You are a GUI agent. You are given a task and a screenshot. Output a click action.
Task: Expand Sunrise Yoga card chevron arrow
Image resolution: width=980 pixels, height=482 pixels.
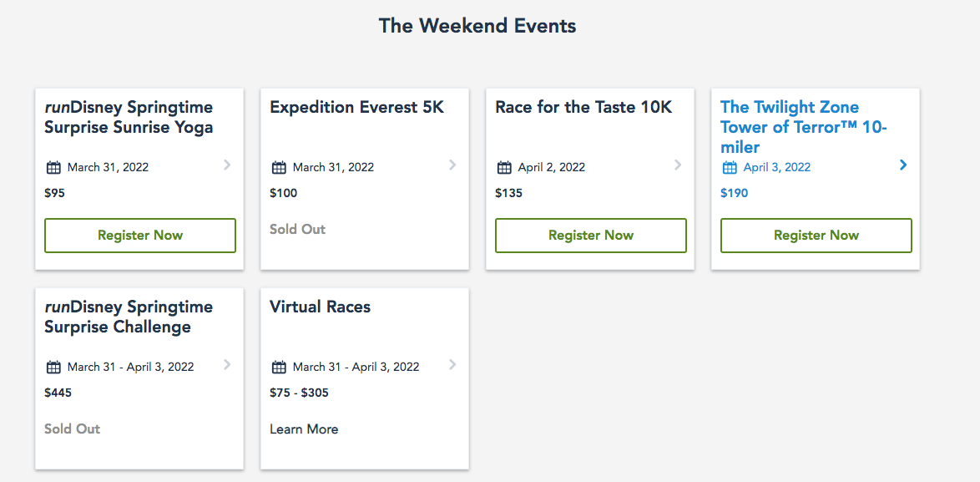227,165
